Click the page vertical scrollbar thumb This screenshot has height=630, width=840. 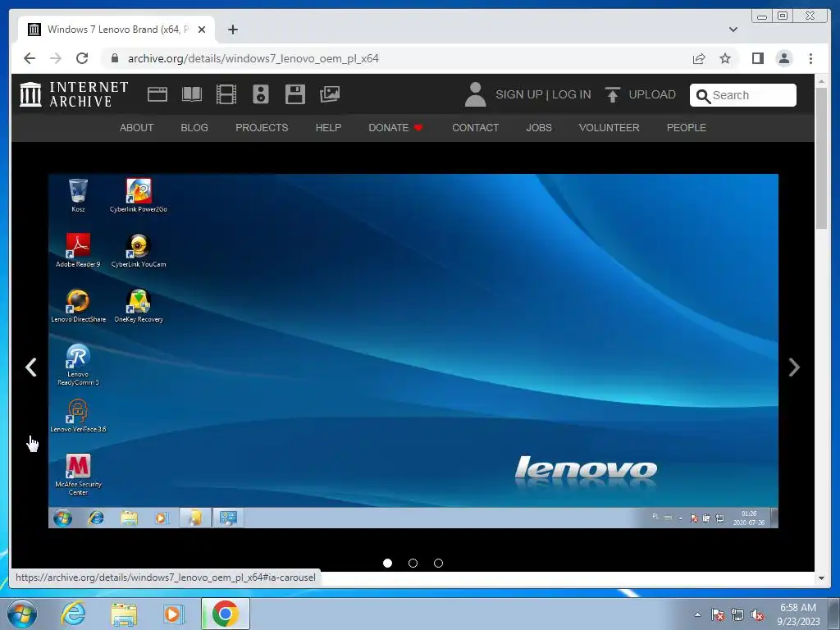[x=821, y=158]
